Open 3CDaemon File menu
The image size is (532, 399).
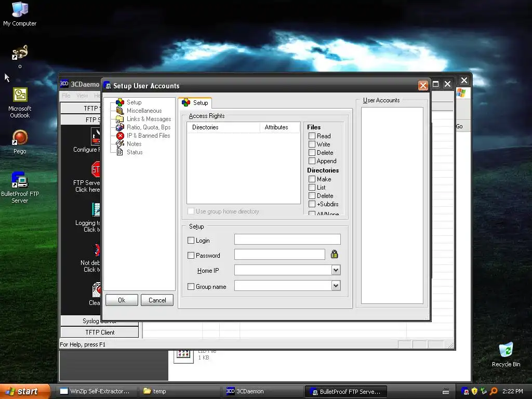coord(66,96)
